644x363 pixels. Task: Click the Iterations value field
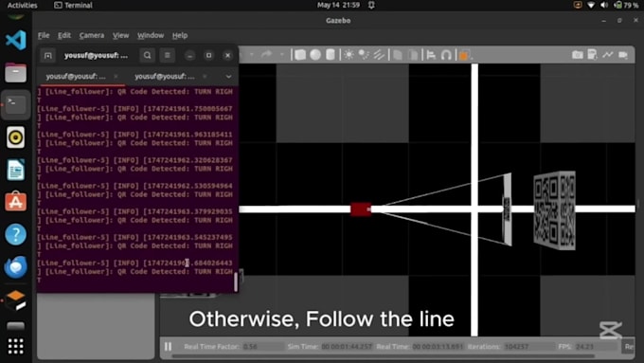[x=529, y=347]
